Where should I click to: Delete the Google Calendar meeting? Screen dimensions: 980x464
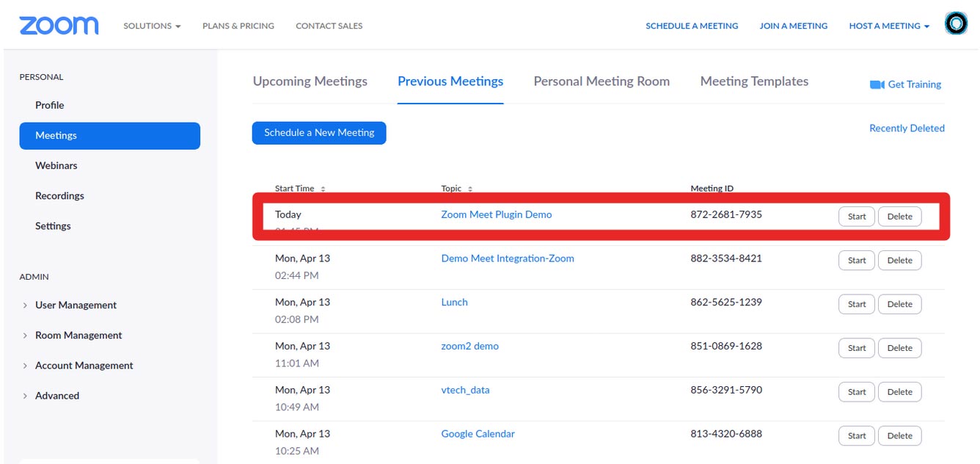click(x=900, y=436)
